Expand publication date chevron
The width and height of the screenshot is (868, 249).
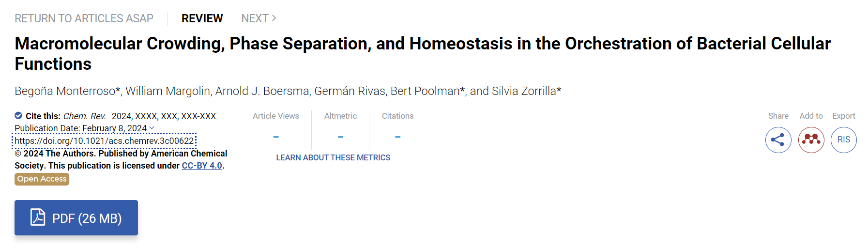click(152, 128)
